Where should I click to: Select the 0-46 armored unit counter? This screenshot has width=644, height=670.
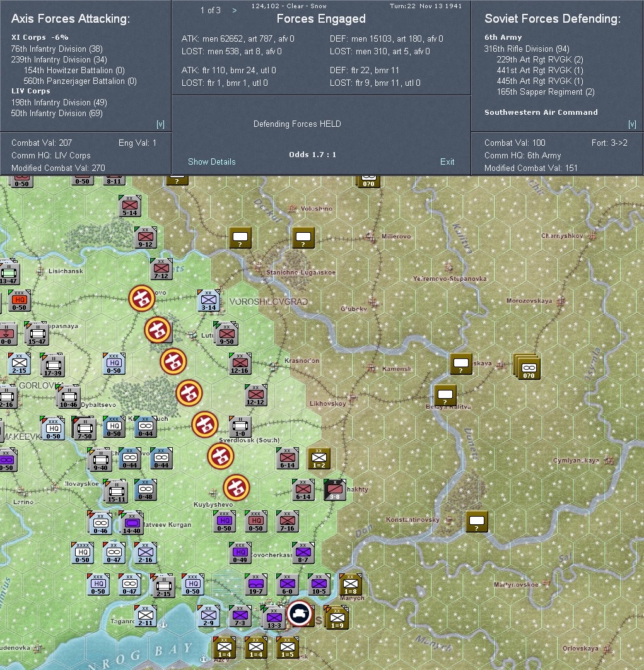click(x=100, y=524)
